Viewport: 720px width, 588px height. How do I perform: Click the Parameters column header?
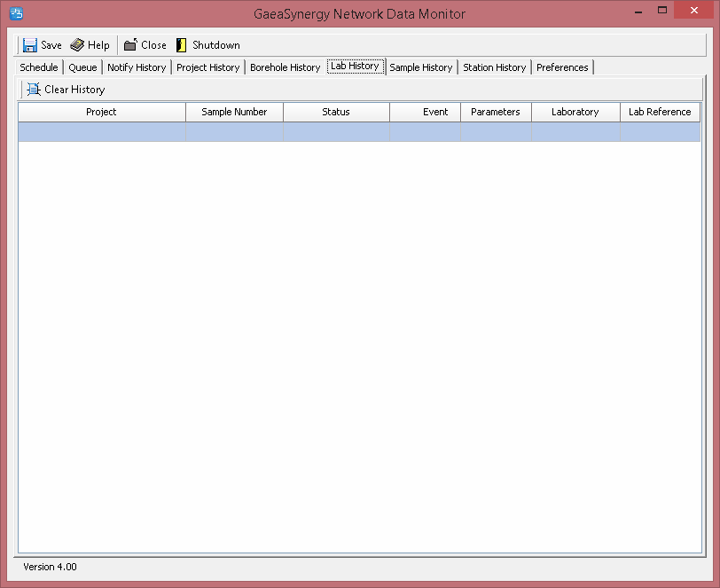point(496,112)
